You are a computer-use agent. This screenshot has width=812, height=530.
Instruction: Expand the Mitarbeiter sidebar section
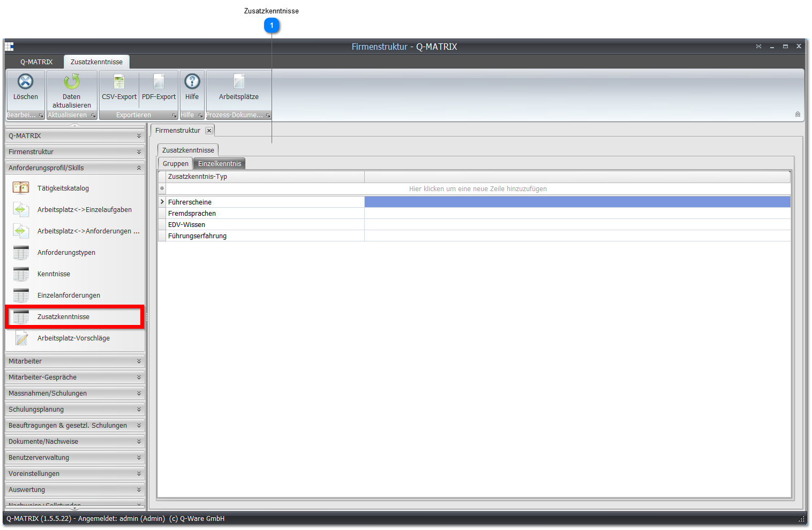75,361
